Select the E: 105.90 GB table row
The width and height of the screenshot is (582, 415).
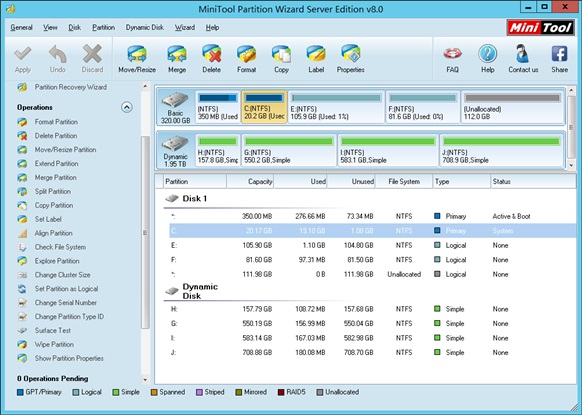[372, 245]
